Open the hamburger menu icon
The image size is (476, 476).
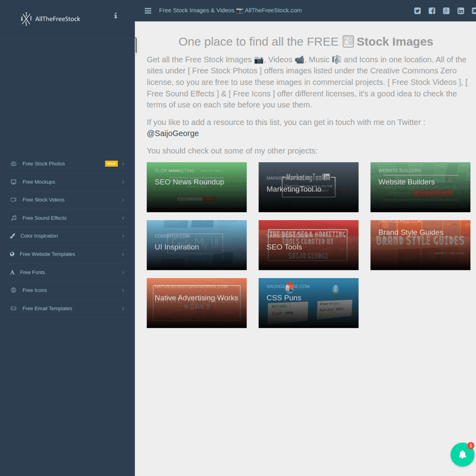click(148, 11)
